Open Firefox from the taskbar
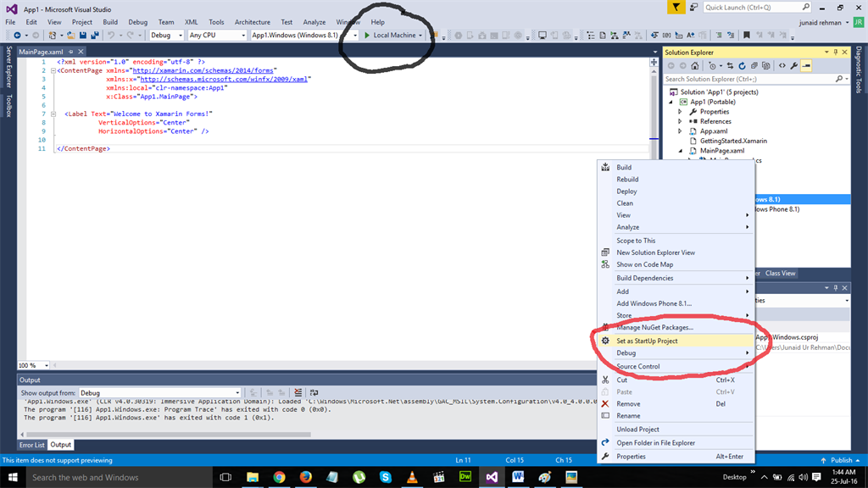This screenshot has height=488, width=868. click(x=305, y=477)
